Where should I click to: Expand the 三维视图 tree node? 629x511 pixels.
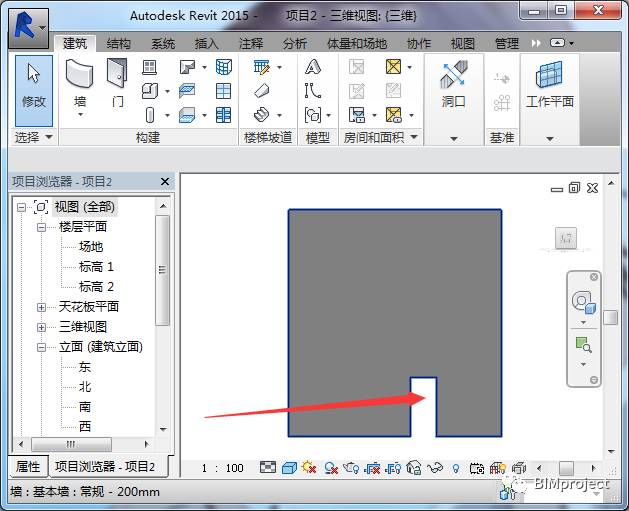[x=41, y=327]
